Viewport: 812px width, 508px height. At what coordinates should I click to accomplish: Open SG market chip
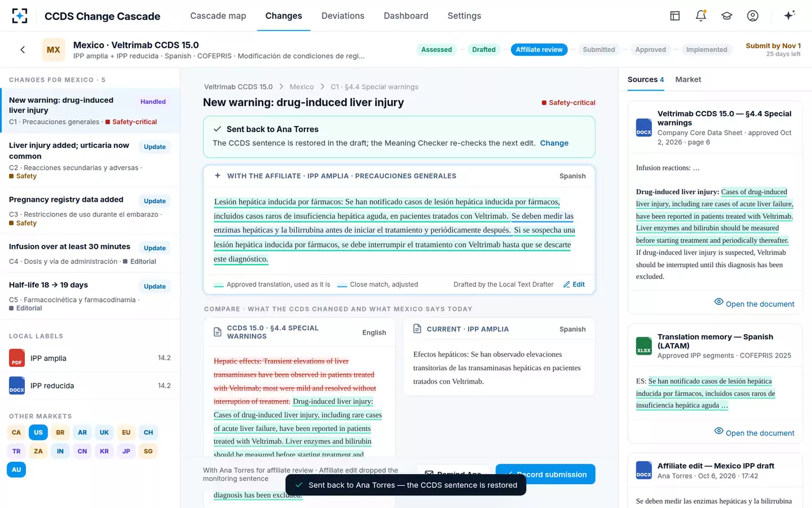coord(148,451)
